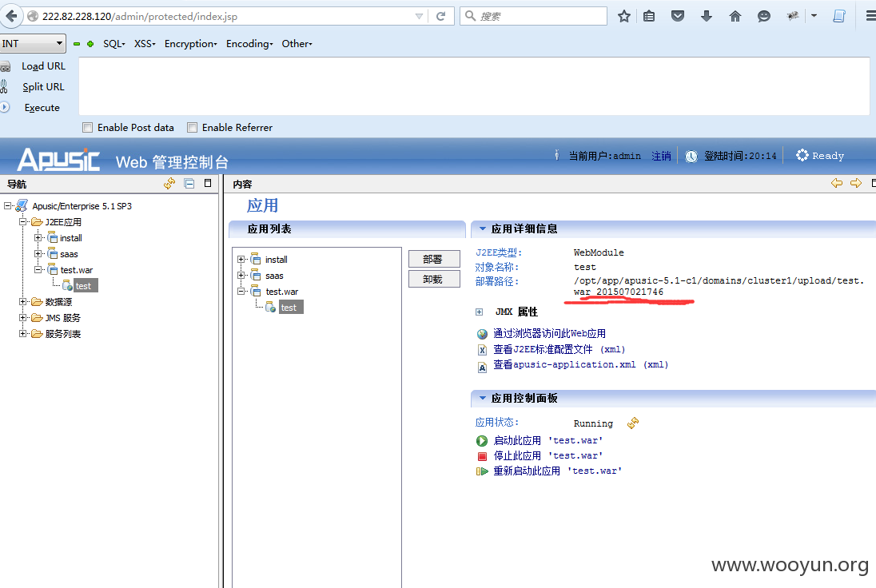Click the 注销 logout link
The image size is (876, 588).
[661, 156]
